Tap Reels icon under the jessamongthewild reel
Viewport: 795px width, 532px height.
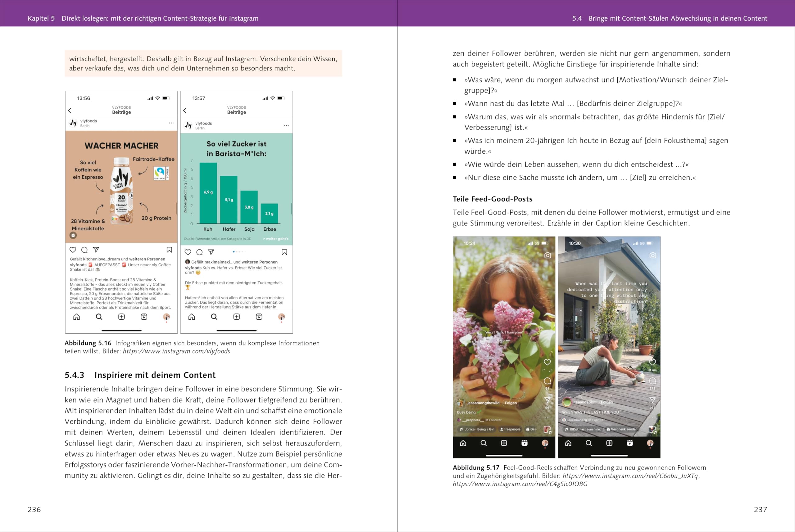coord(525,443)
